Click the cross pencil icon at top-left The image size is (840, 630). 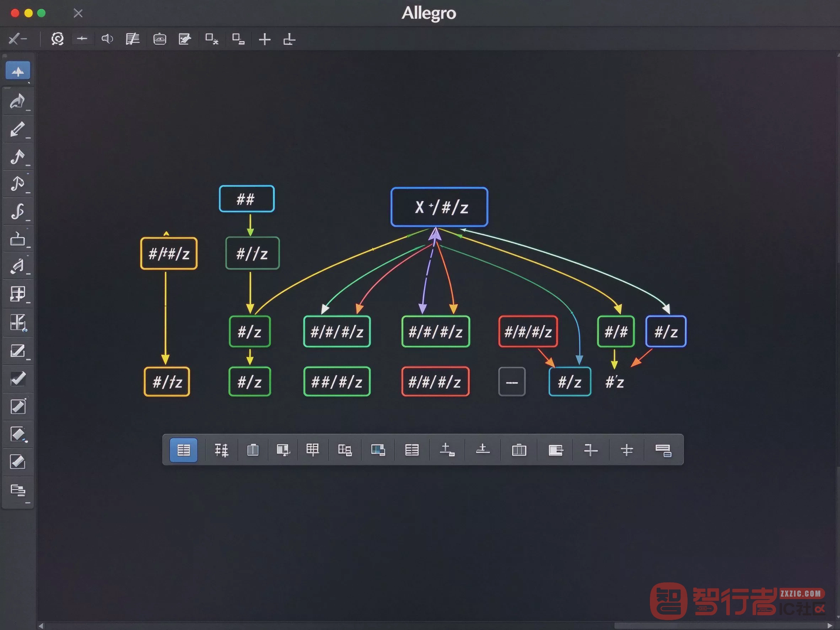pyautogui.click(x=17, y=39)
